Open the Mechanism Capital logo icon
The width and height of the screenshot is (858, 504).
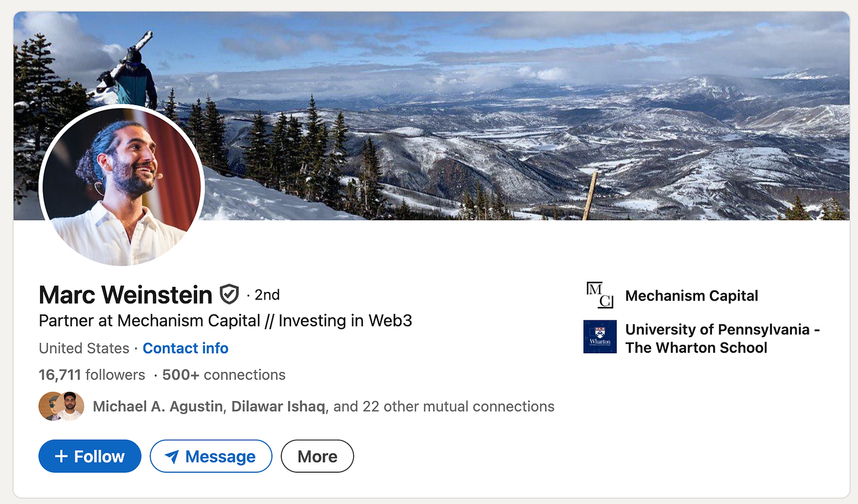(599, 295)
